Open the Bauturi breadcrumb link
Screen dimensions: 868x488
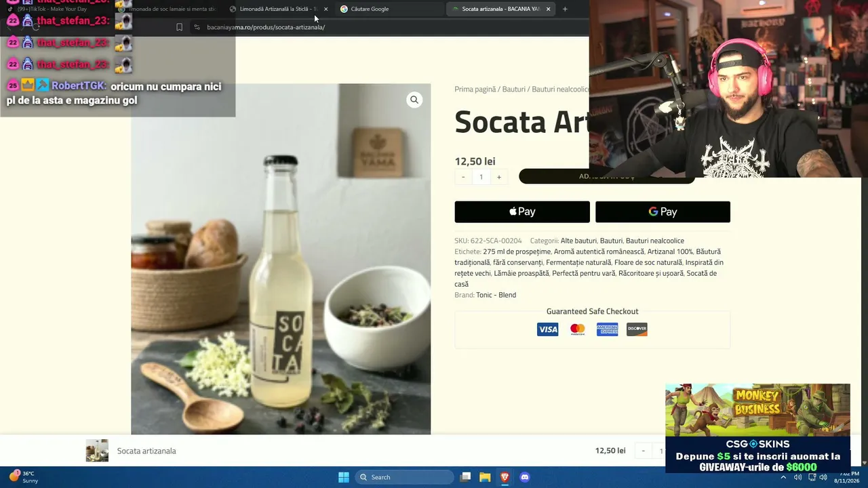coord(514,89)
